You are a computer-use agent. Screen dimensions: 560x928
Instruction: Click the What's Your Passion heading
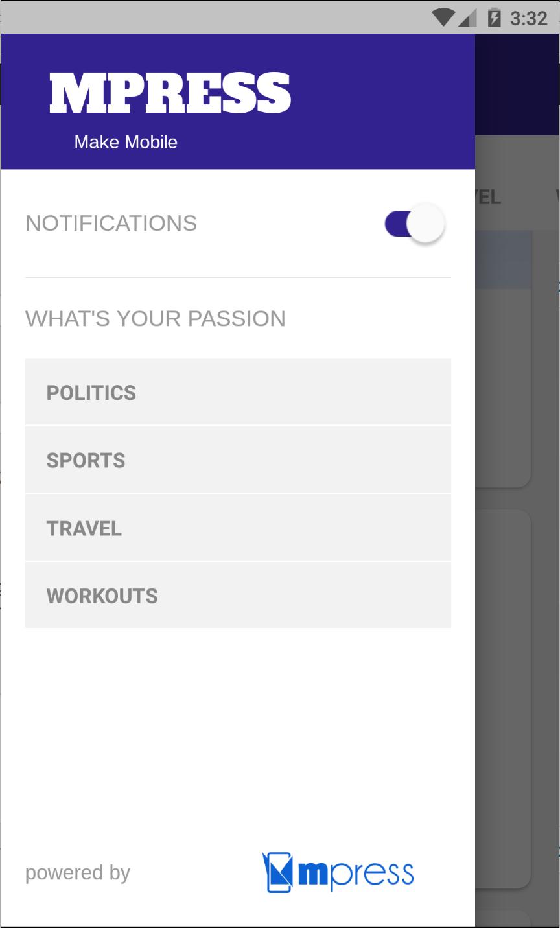tap(156, 319)
